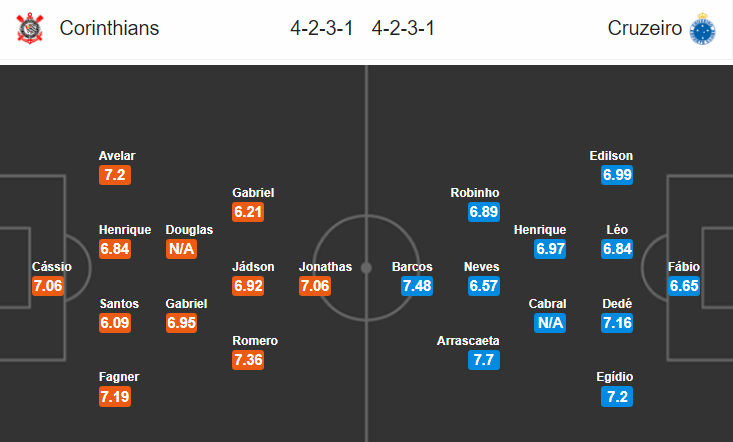Screen dimensions: 733x442
Task: Click Cabral's N/A rating badge
Action: [550, 323]
